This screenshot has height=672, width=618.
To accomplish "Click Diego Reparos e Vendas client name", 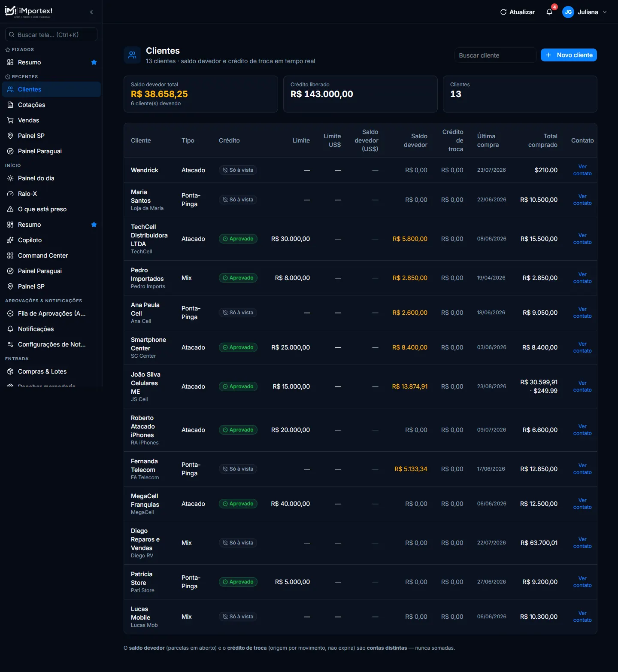I will (x=145, y=539).
